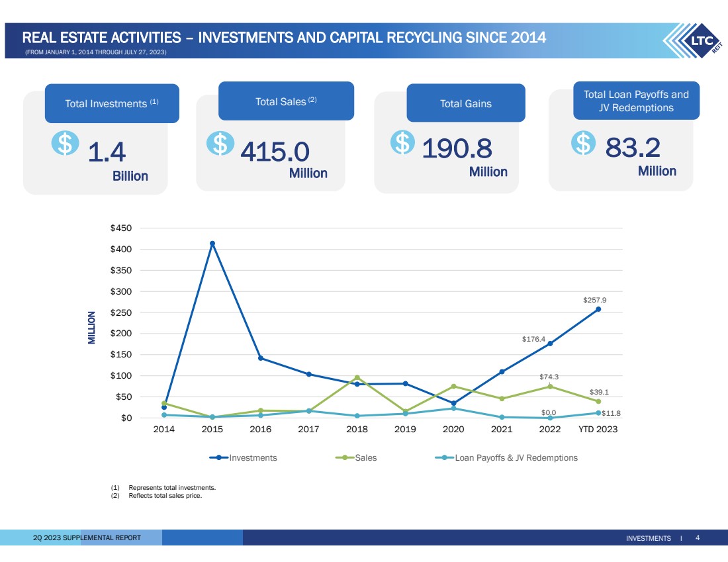The image size is (728, 562).
Task: Click the Total Investments header box
Action: coord(112,103)
